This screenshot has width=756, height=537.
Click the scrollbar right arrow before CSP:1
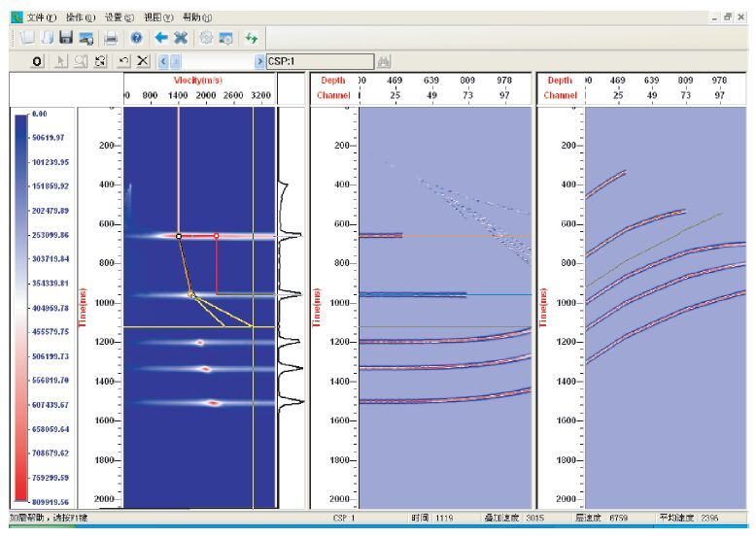pyautogui.click(x=258, y=62)
